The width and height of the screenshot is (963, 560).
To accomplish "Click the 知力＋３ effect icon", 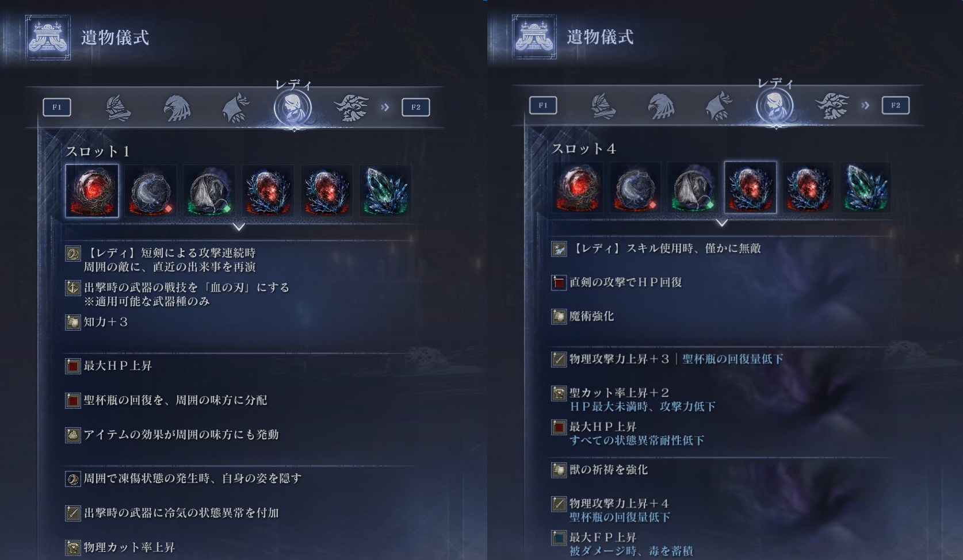I will 73,322.
